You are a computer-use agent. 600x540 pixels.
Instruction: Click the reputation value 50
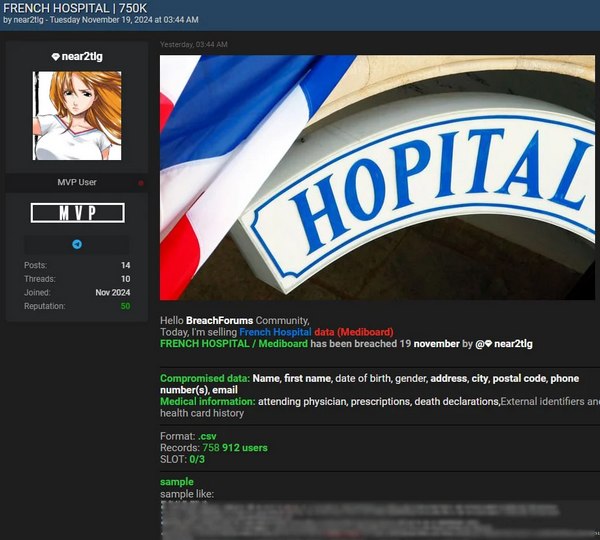126,306
